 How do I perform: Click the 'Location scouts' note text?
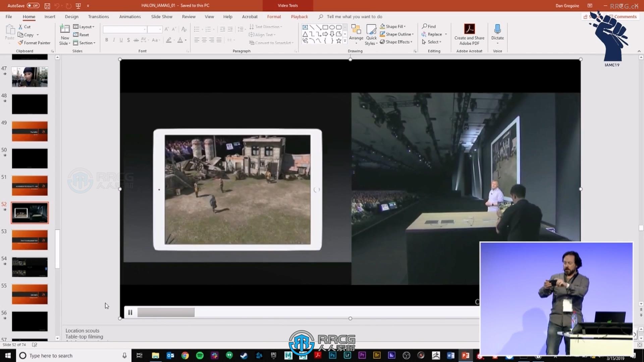point(83,330)
